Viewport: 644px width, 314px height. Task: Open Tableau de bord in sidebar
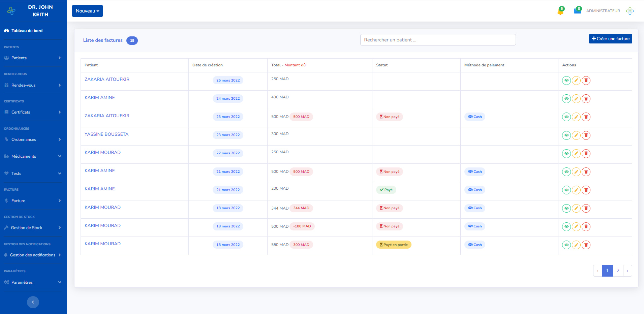(x=27, y=31)
